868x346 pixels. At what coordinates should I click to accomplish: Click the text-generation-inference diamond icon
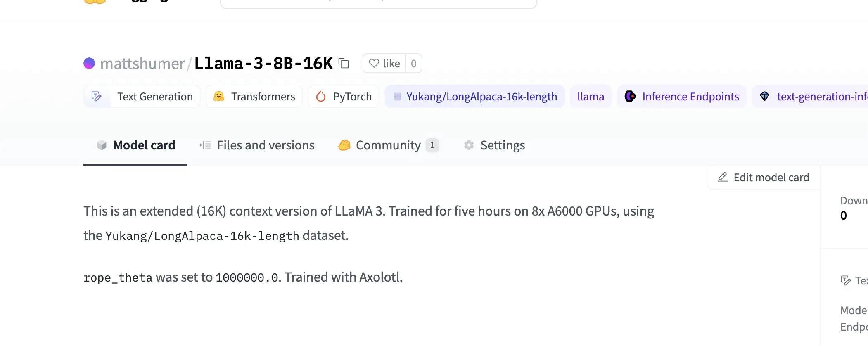pyautogui.click(x=765, y=96)
